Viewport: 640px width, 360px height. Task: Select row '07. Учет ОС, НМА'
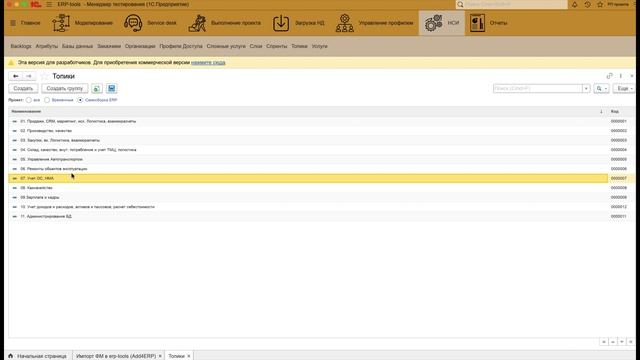coord(308,178)
